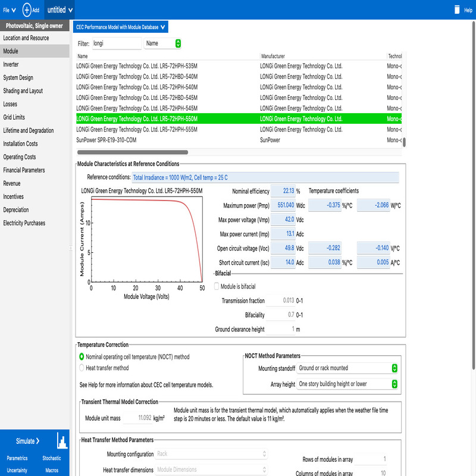Open Uncertainty simulation
Image resolution: width=476 pixels, height=476 pixels.
pyautogui.click(x=17, y=470)
